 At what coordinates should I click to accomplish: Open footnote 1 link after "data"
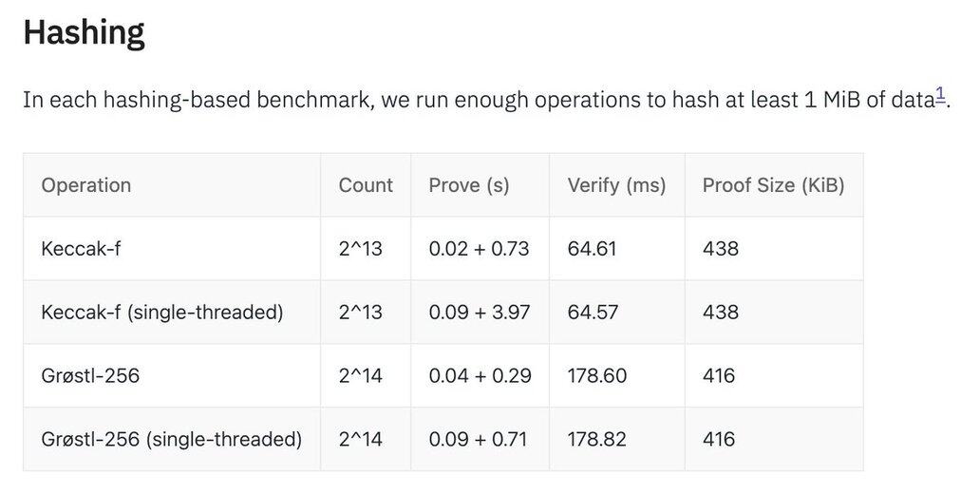coord(941,93)
